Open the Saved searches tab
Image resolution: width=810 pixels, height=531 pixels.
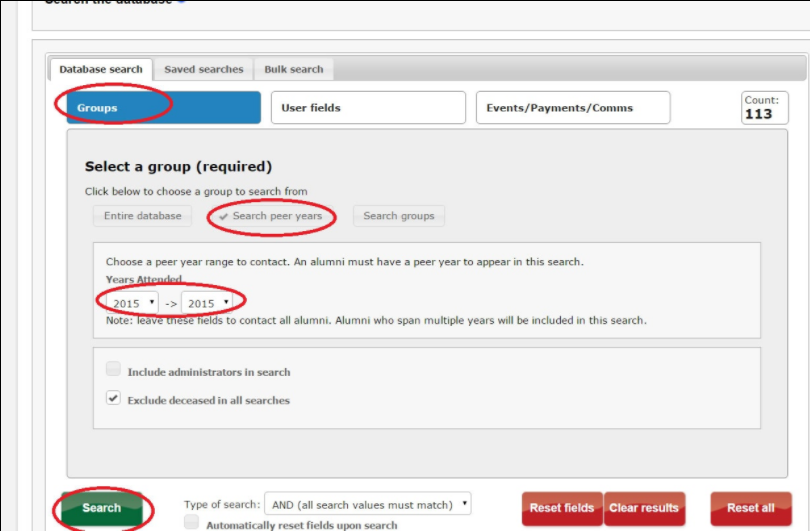point(203,69)
